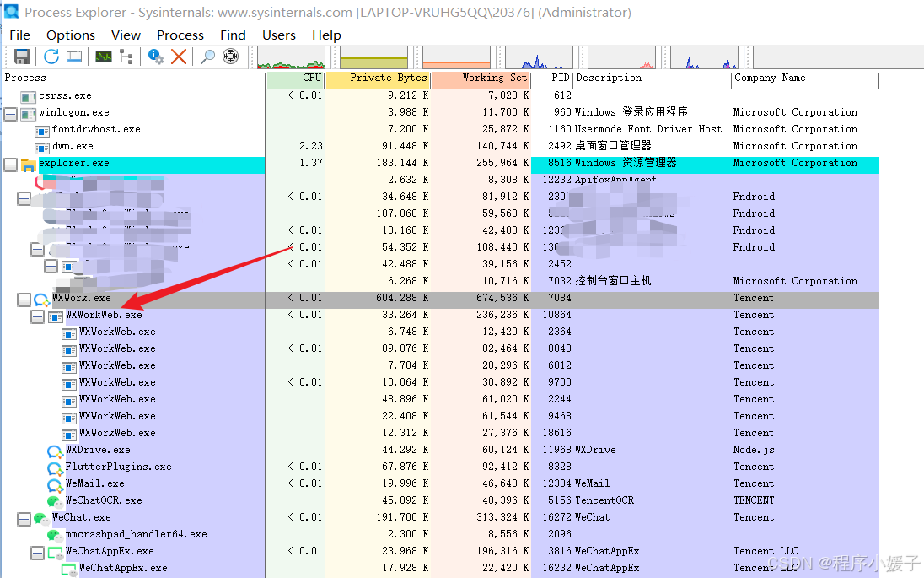
Task: Open the yellow commit history mini graph
Action: tap(373, 57)
